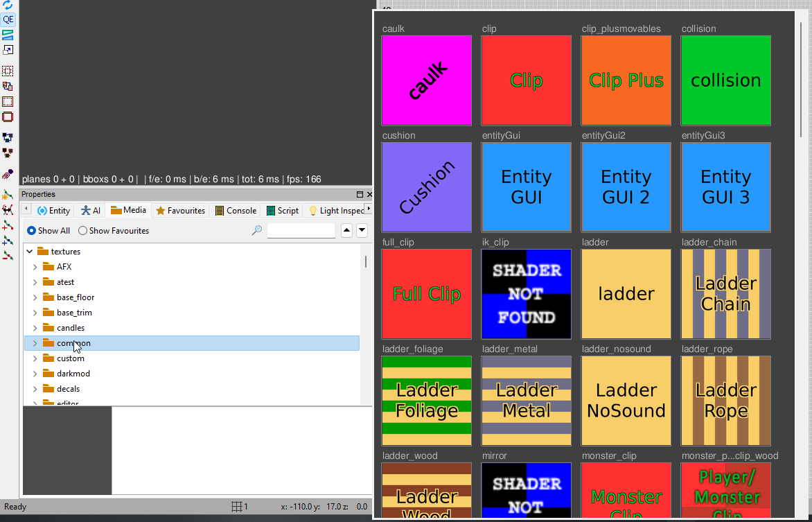Click the rocket-shaped icon in left toolbar
Viewport: 812px width, 522px height.
8,174
